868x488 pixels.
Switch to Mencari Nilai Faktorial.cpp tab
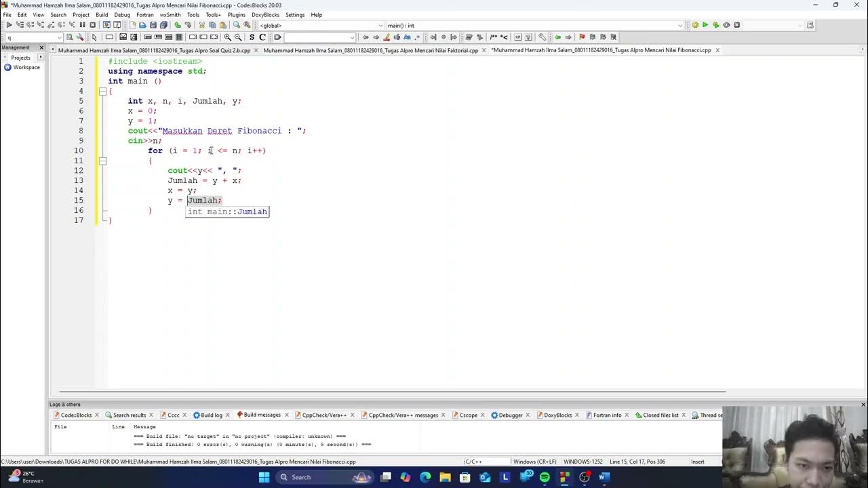(371, 50)
